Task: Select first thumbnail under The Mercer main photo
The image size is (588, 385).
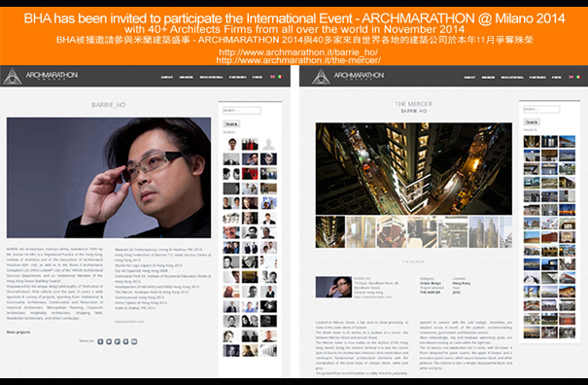Action: (330, 232)
